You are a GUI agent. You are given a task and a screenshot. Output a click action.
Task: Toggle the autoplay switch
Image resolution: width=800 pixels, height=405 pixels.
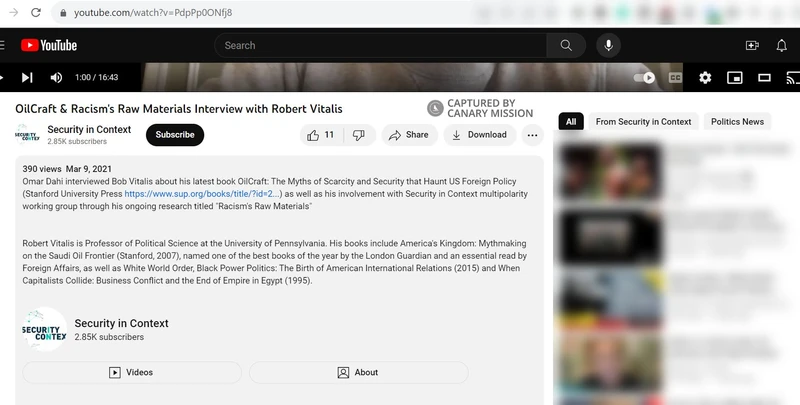tap(644, 78)
